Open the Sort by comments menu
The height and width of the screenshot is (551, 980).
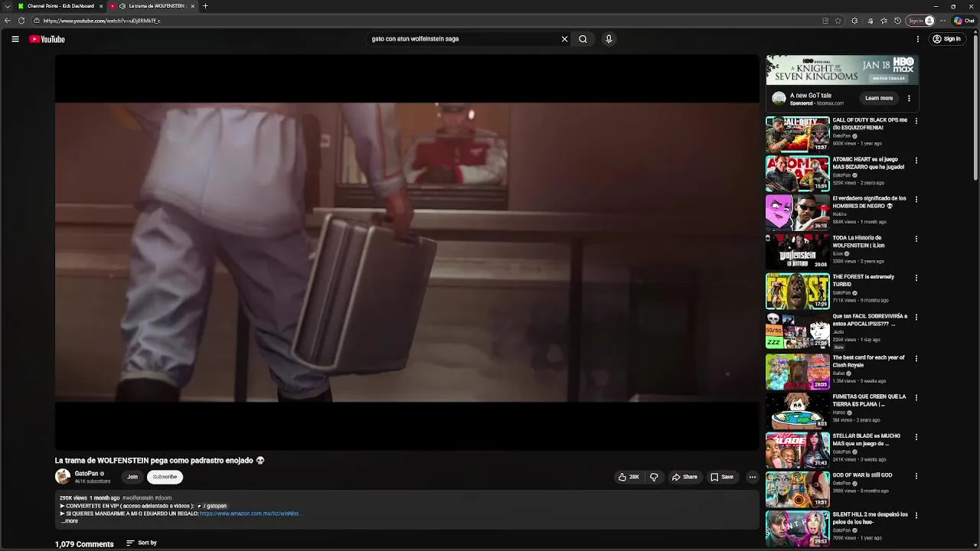[x=142, y=543]
